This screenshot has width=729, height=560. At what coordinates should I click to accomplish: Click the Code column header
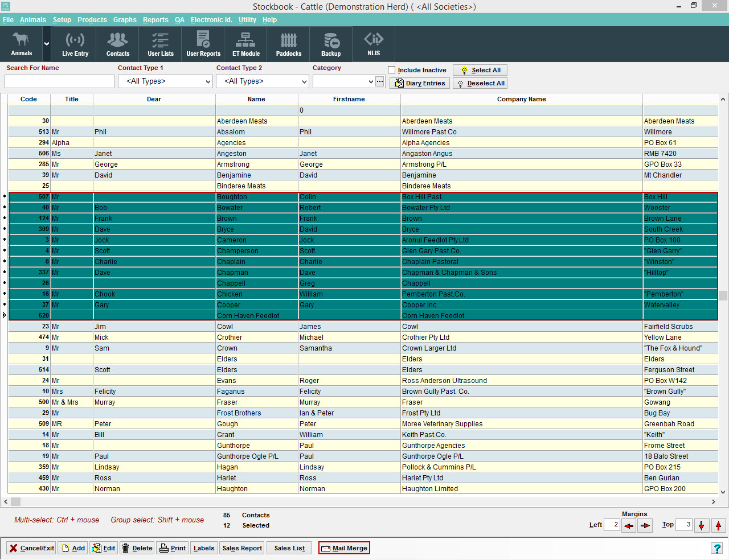pyautogui.click(x=29, y=99)
